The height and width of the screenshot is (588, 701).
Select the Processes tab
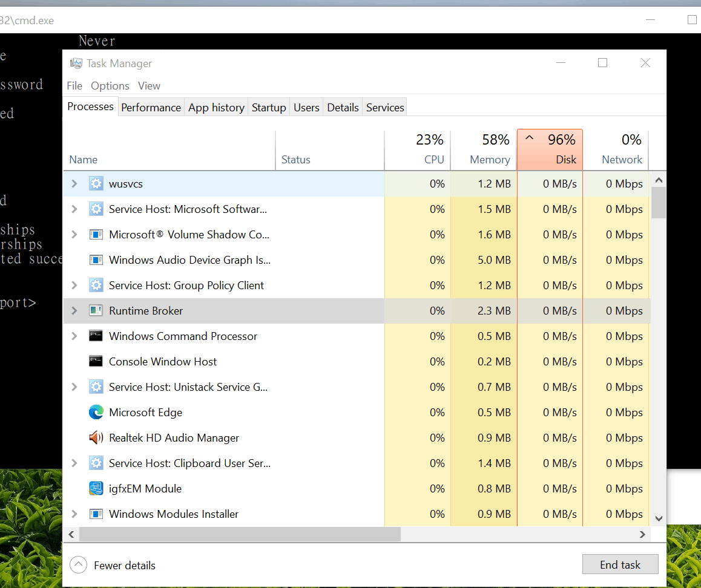[x=90, y=106]
